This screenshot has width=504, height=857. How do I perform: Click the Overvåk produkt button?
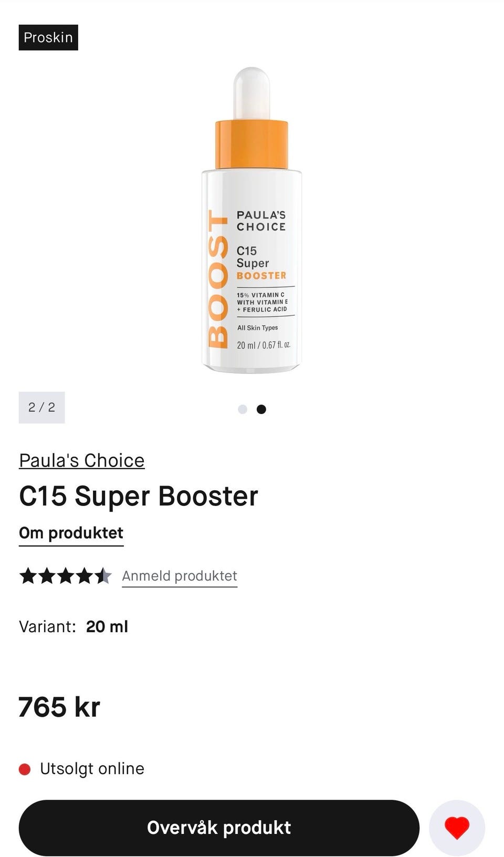(219, 828)
